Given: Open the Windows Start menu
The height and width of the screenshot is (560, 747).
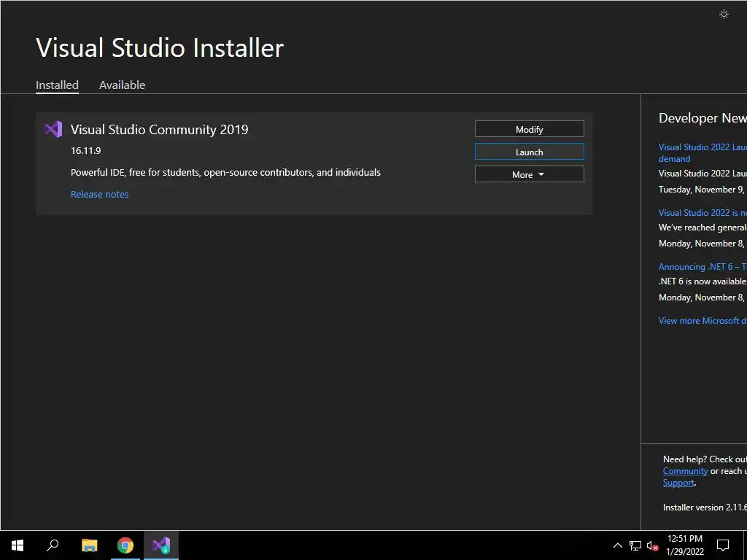Looking at the screenshot, I should pyautogui.click(x=18, y=545).
